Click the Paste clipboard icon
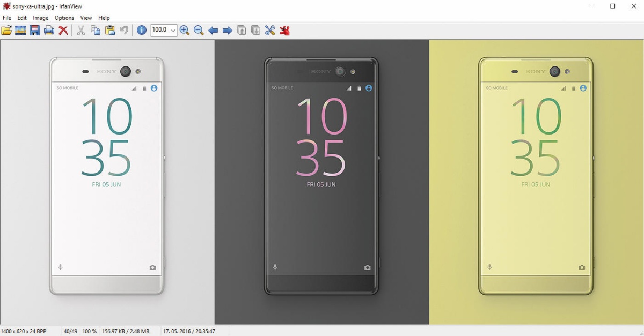The width and height of the screenshot is (644, 336). (110, 31)
